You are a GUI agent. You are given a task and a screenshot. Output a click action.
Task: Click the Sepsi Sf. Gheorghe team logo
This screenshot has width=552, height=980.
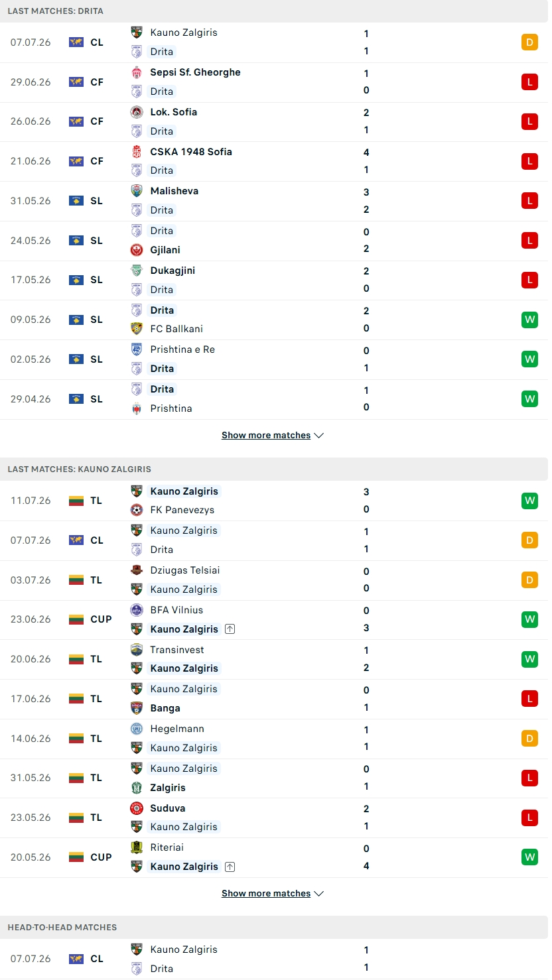click(137, 72)
